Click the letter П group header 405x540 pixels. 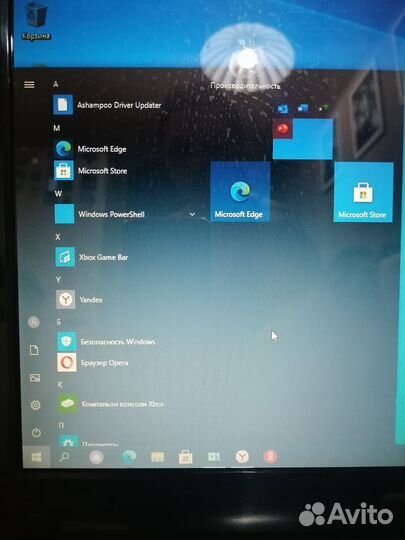coord(61,426)
